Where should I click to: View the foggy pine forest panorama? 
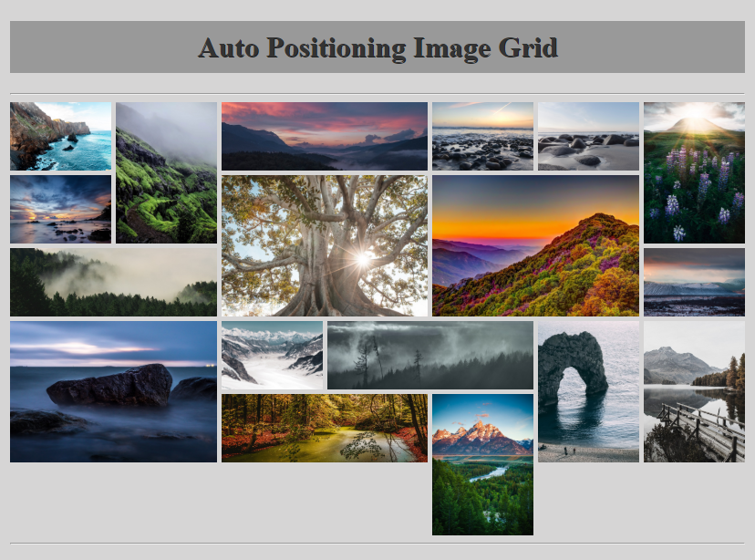pos(112,281)
